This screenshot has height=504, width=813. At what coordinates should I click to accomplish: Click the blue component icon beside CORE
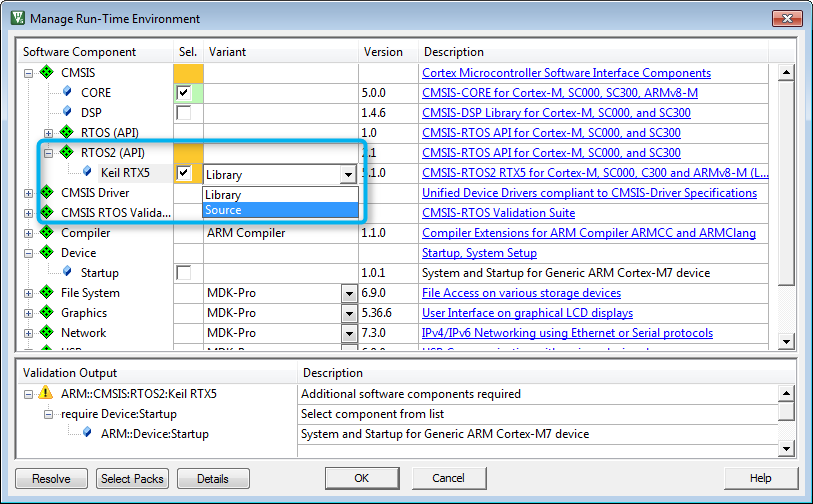pyautogui.click(x=67, y=93)
